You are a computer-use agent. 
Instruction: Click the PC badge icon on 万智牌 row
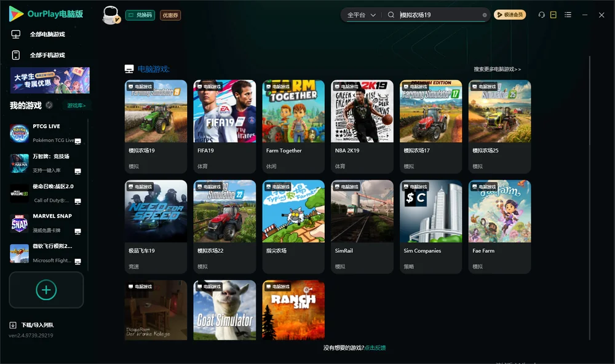(x=77, y=171)
